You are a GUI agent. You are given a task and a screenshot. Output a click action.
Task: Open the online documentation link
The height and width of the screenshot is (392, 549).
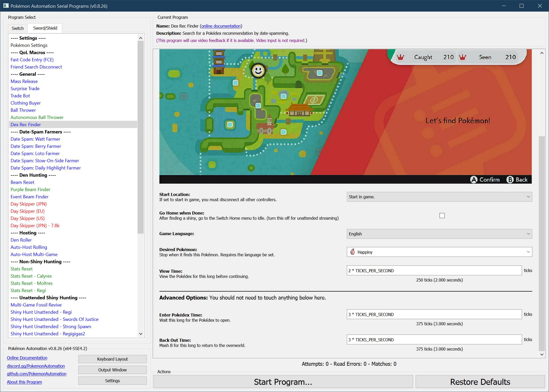(x=221, y=26)
